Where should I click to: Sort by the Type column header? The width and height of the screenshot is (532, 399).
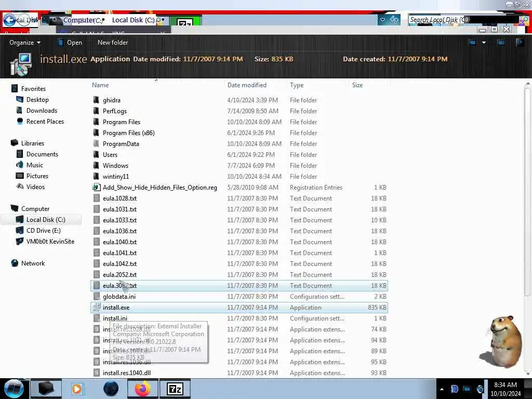297,85
